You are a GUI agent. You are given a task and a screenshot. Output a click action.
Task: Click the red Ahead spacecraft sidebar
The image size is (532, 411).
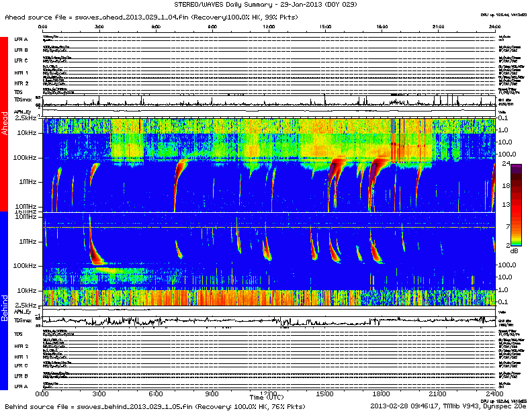pyautogui.click(x=4, y=124)
